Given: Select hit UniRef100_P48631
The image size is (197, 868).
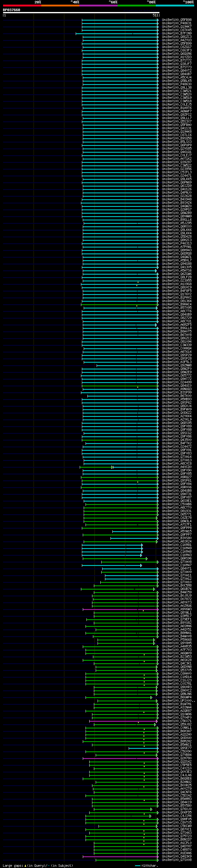Looking at the screenshot, I should (x=177, y=23).
